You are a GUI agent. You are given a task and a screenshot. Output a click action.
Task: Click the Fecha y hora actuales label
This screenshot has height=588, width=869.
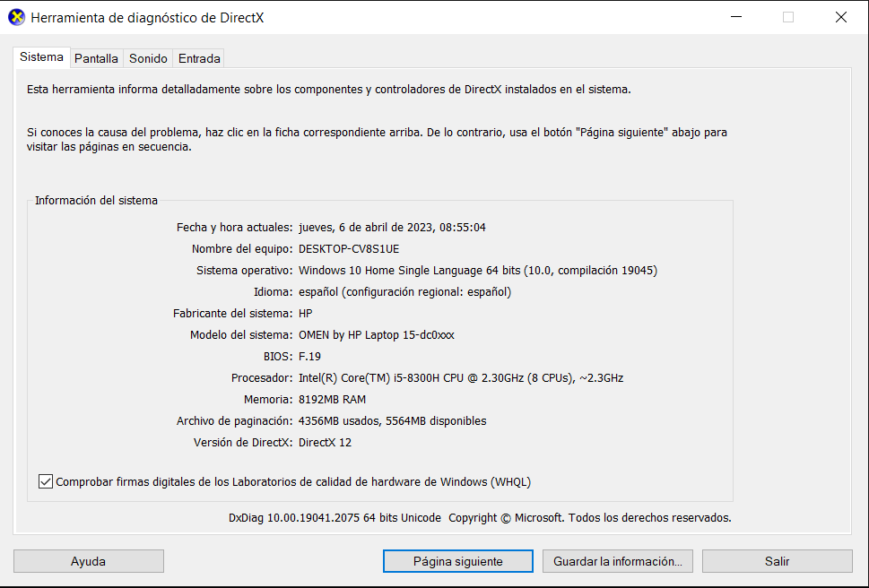234,228
